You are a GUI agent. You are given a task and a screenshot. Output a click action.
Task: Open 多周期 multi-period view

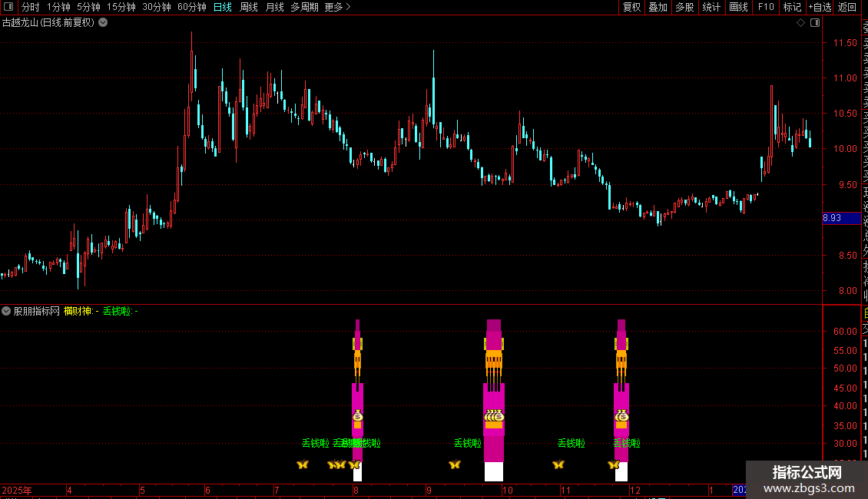click(x=304, y=7)
